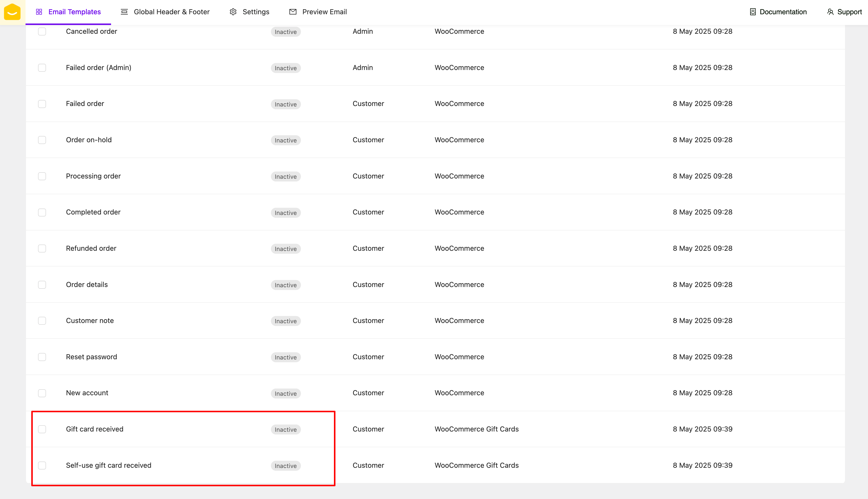Click the Support person icon

[x=830, y=12]
